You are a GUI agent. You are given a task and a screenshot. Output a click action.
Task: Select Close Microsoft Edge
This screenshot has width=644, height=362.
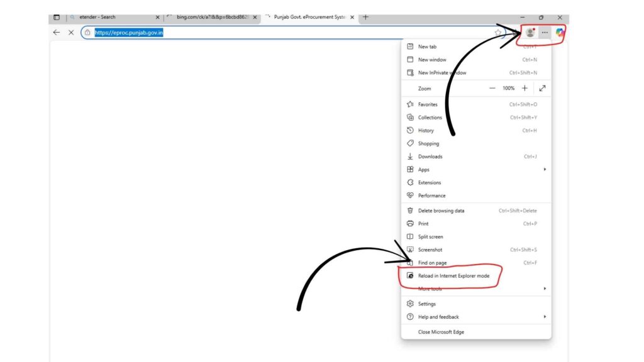click(476, 332)
